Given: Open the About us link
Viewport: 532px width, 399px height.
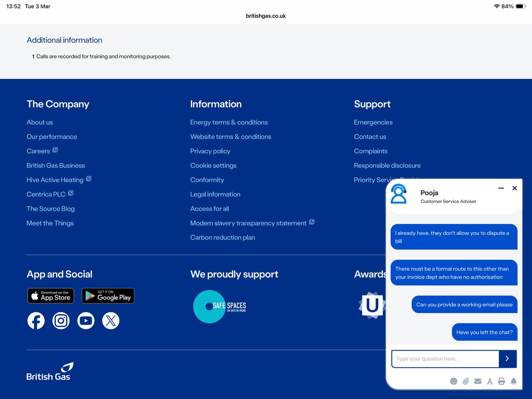Looking at the screenshot, I should coord(39,122).
